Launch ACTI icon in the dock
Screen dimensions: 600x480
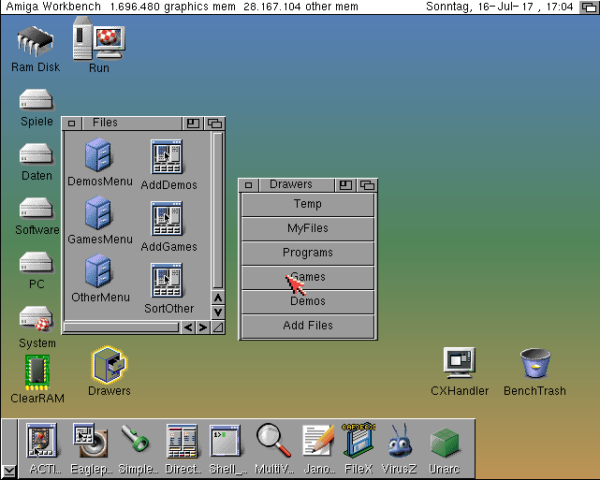(x=42, y=441)
